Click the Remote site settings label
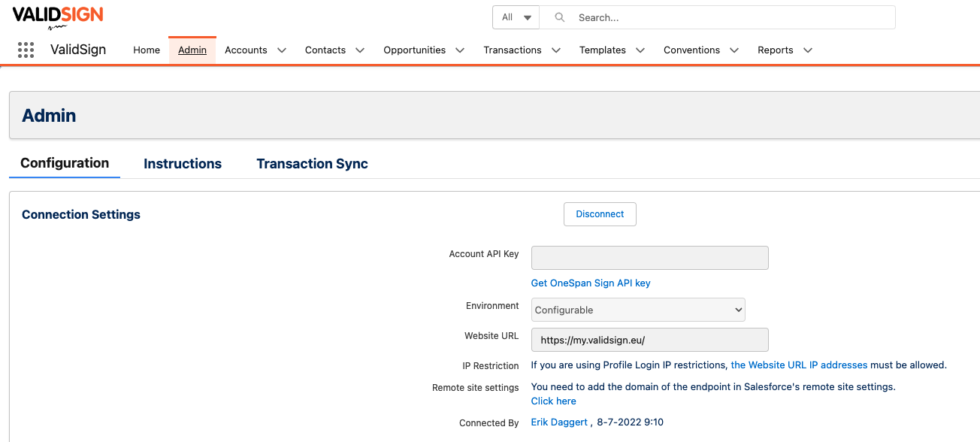980x442 pixels. tap(476, 387)
